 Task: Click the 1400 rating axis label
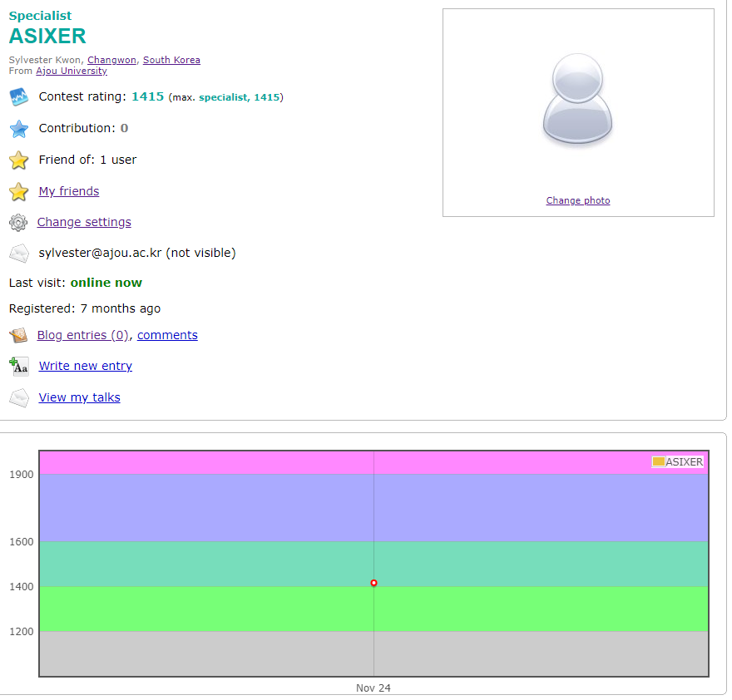click(x=22, y=587)
